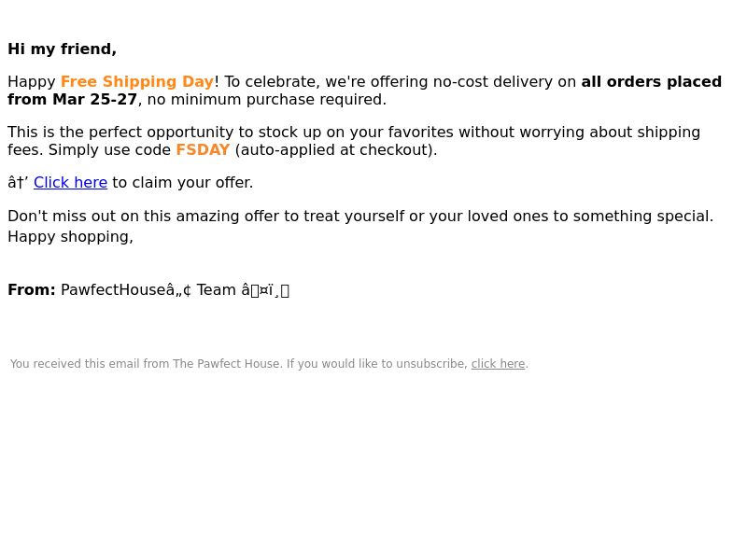Screen dimensions: 747x560
Task: Click the garbled arrow symbol before Click here
Action: pyautogui.click(x=18, y=182)
